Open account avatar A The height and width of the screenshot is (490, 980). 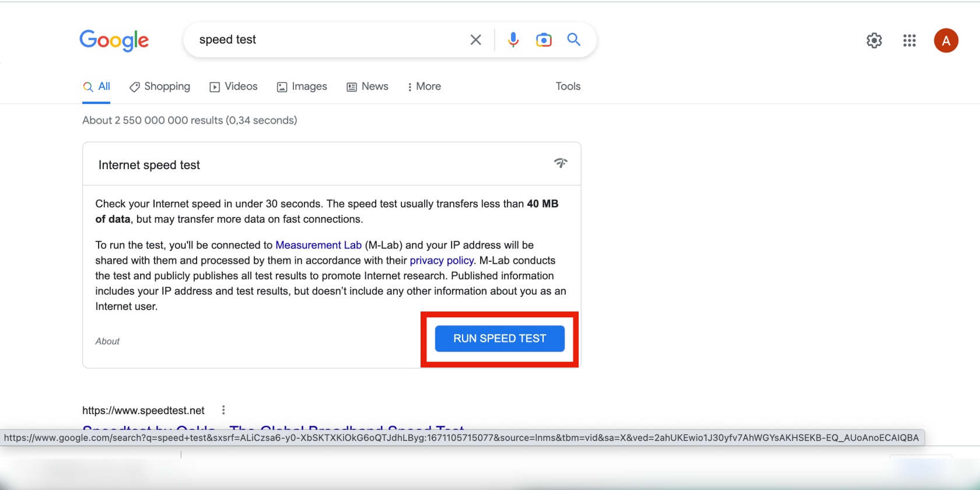pyautogui.click(x=946, y=40)
